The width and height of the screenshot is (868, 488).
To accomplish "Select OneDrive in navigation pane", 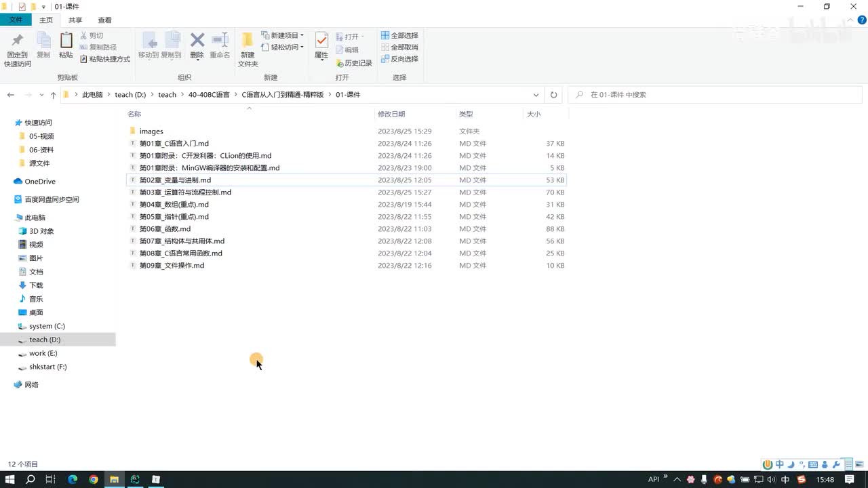I will click(40, 182).
